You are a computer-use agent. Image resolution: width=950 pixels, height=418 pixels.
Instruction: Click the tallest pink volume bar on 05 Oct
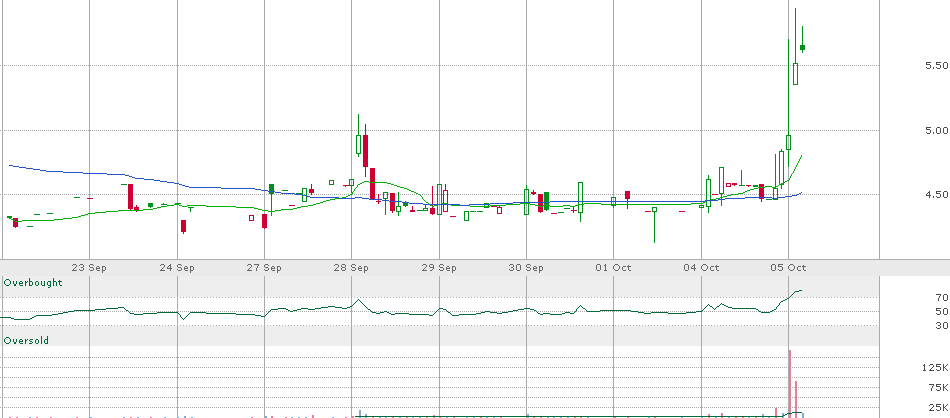pyautogui.click(x=790, y=383)
